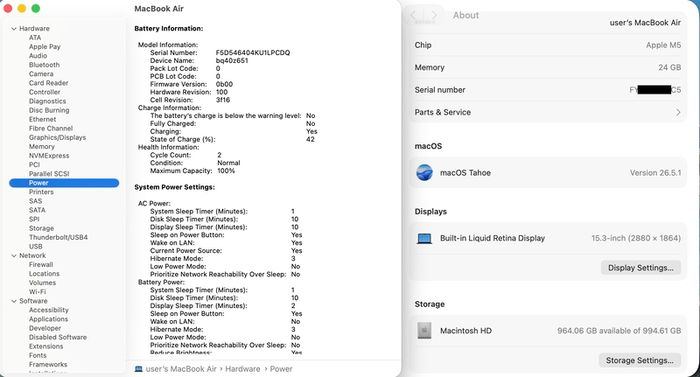
Task: Select SATA in the sidebar
Action: pos(37,210)
